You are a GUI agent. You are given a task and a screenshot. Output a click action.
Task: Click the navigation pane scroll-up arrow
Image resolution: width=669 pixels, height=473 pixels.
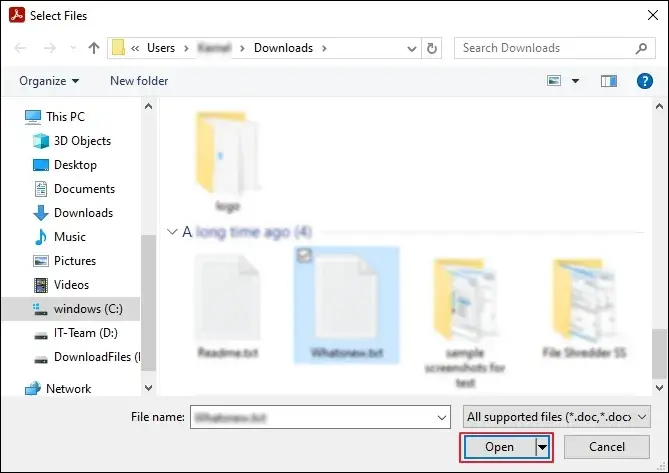click(x=148, y=106)
